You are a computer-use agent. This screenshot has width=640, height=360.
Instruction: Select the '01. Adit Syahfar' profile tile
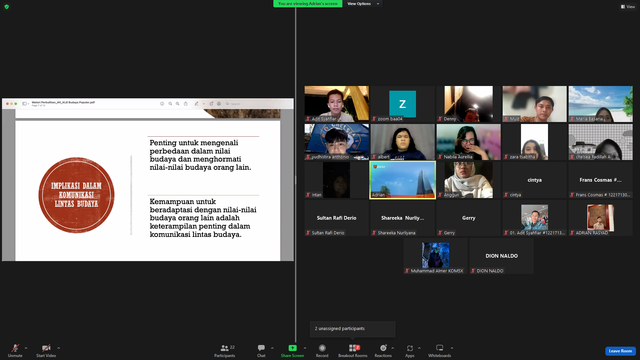click(x=534, y=218)
